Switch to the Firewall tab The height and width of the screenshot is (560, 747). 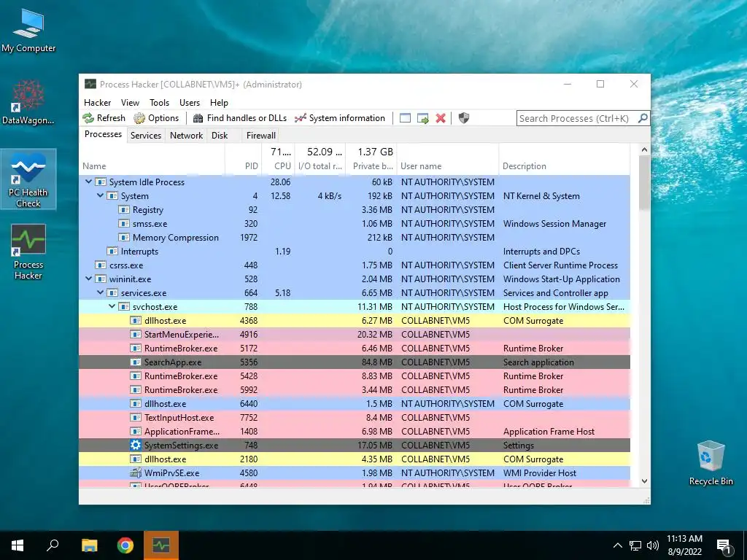pos(260,135)
